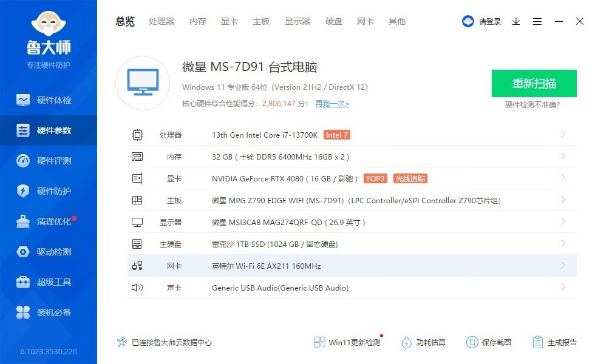This screenshot has height=364, width=595.
Task: Click the 声卡 speaker icon
Action: pos(137,288)
